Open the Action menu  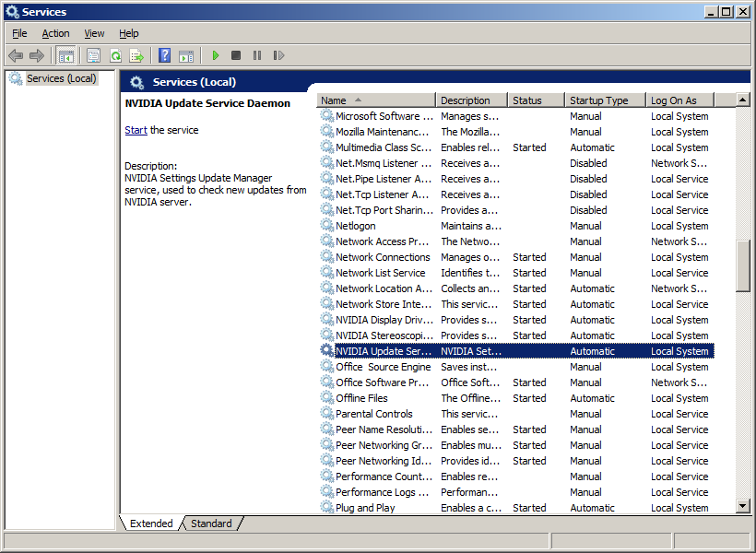click(55, 33)
